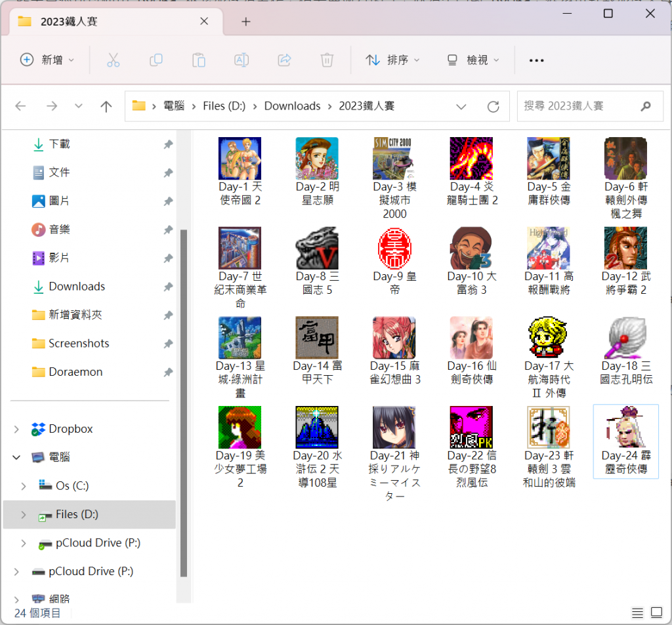Select Day-18 三國志孔明伝 file
Screen dimensions: 672x625
pos(625,351)
